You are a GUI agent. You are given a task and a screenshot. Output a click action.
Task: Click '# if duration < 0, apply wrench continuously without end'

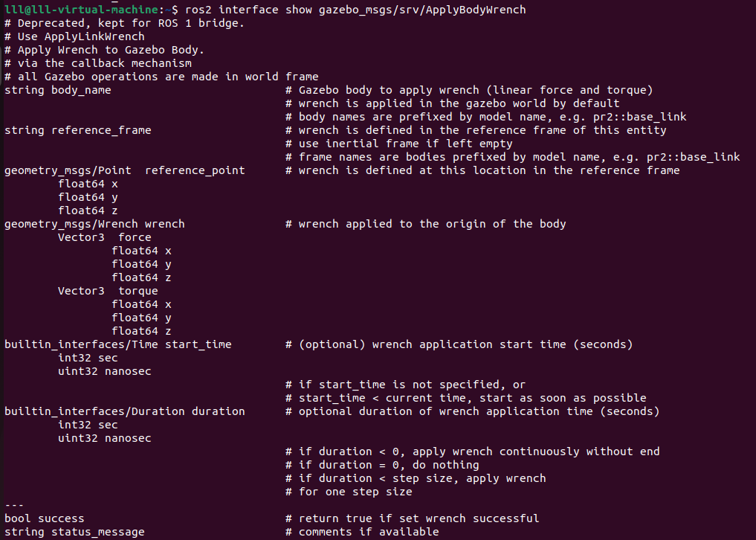473,451
